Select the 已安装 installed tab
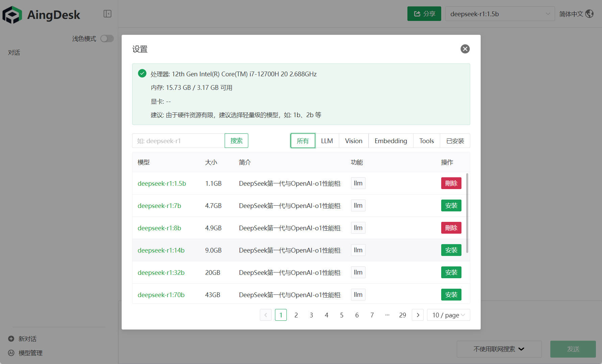The image size is (602, 364). click(455, 141)
